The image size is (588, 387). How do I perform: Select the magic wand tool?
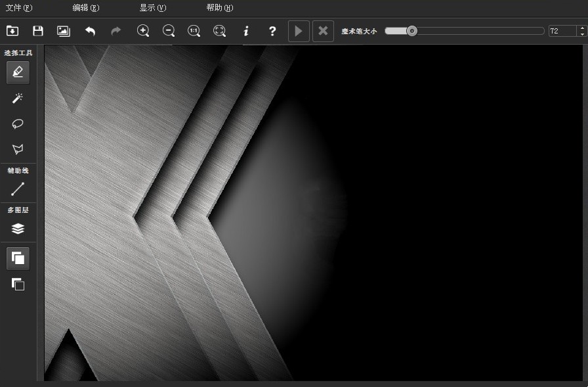click(18, 99)
